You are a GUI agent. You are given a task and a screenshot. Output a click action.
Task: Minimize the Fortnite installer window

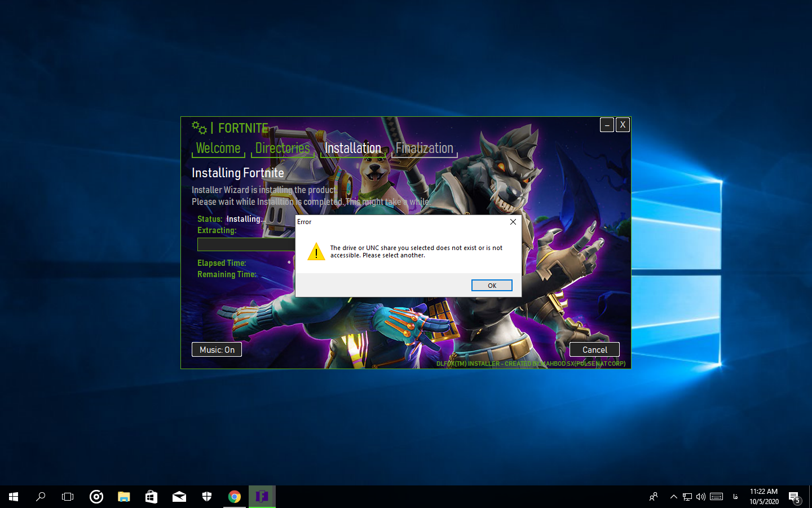coord(607,125)
